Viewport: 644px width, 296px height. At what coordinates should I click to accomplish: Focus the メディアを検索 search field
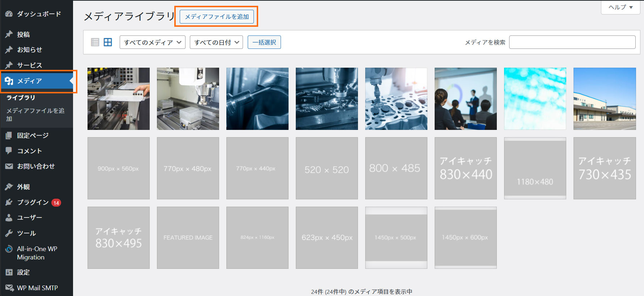572,42
